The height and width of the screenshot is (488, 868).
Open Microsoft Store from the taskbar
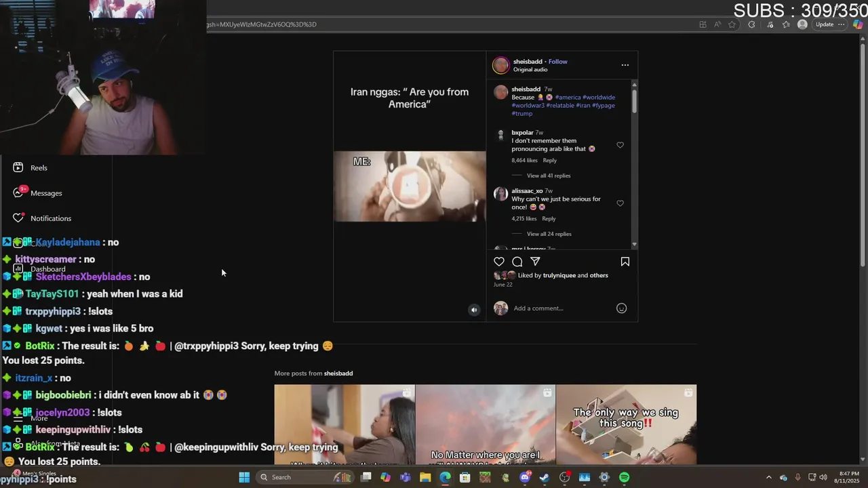click(x=465, y=477)
